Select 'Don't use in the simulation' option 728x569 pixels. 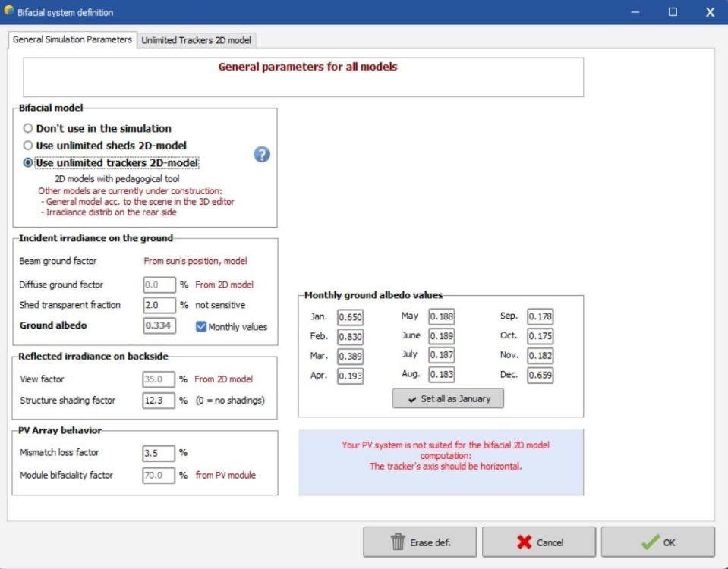point(28,129)
